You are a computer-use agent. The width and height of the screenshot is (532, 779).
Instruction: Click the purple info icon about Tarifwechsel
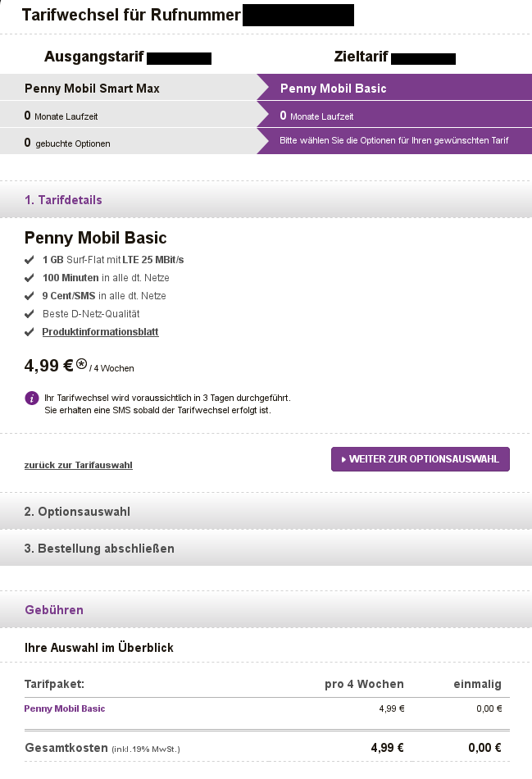tap(32, 398)
